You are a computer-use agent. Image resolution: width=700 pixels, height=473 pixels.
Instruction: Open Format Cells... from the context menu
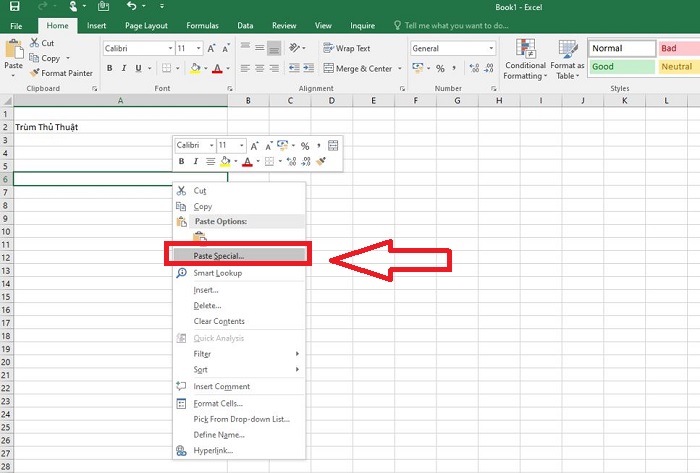[239, 403]
